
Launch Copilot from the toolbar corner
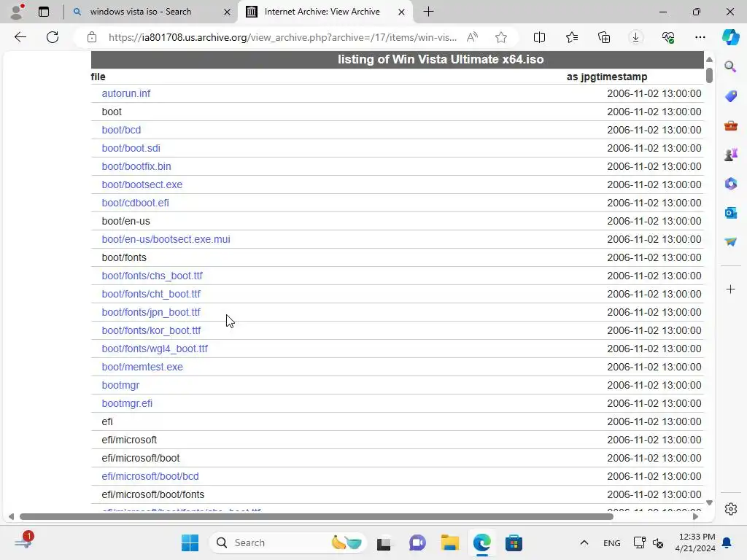(x=730, y=37)
